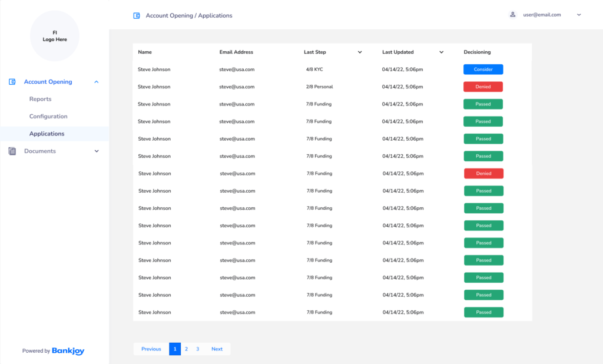
Task: Collapse the Account Opening section
Action: [x=97, y=82]
